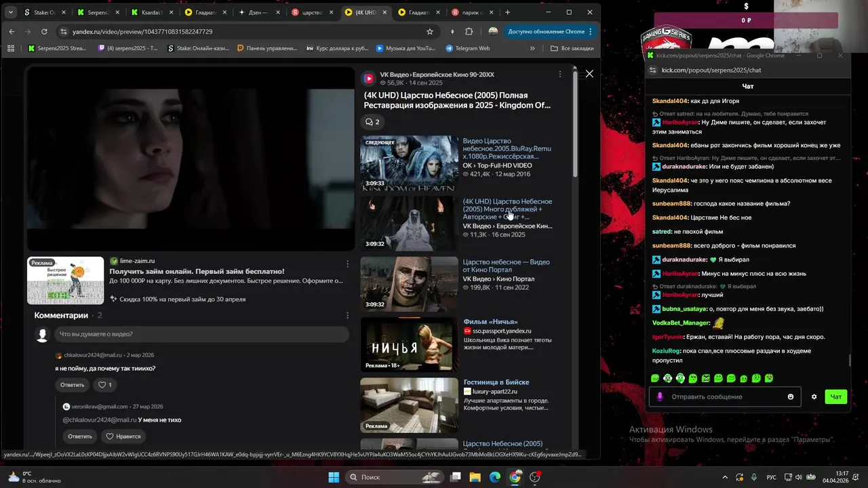868x488 pixels.
Task: Click the green Чат send button
Action: pyautogui.click(x=836, y=396)
